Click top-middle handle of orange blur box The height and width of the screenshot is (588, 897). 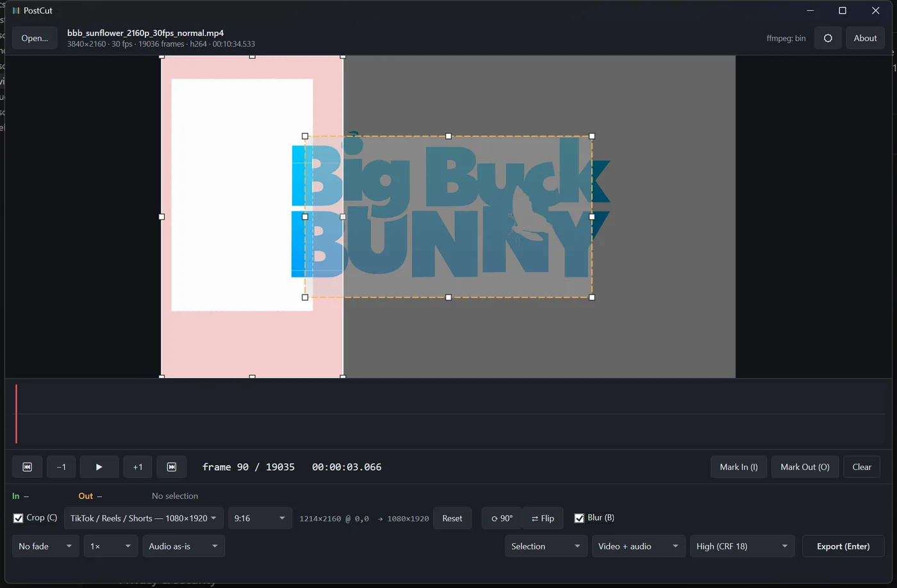448,136
